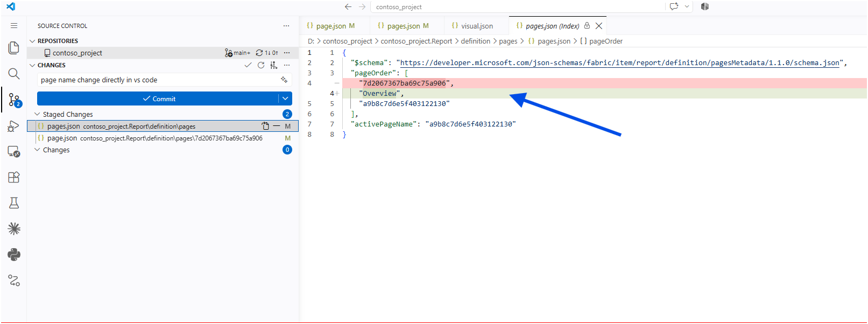Viewport: 868px width, 324px height.
Task: Open the Run and Debug view
Action: 14,126
